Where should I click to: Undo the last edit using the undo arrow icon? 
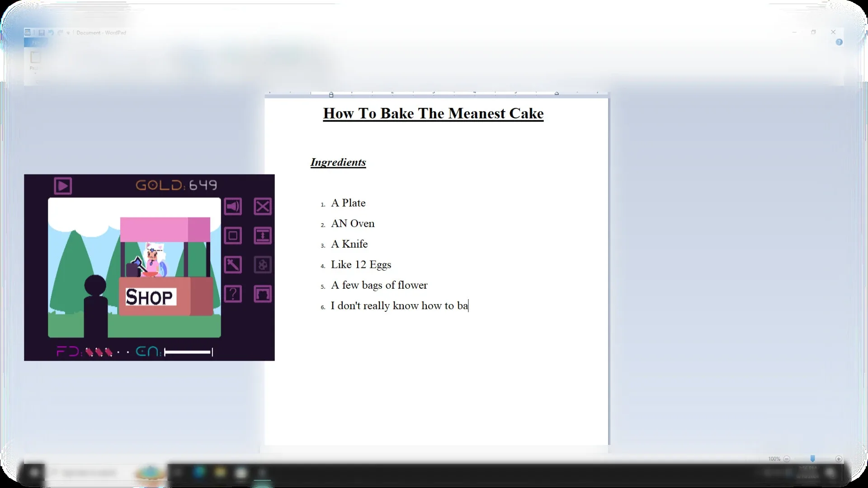click(51, 33)
